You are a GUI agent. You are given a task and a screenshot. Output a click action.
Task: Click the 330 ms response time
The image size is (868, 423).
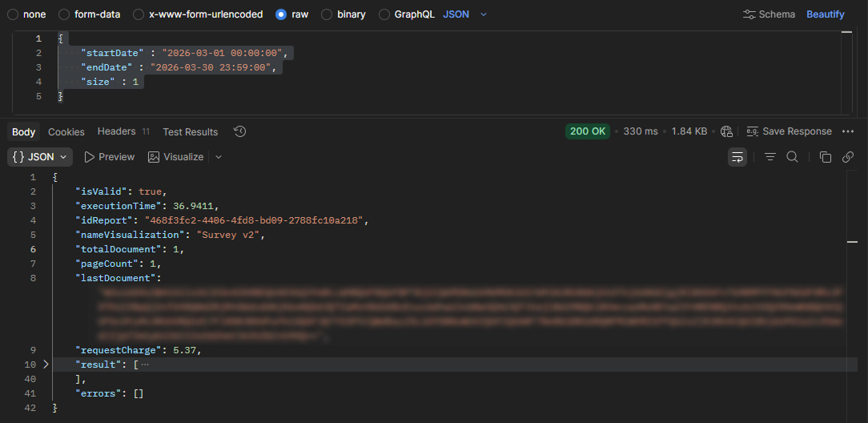coord(641,131)
